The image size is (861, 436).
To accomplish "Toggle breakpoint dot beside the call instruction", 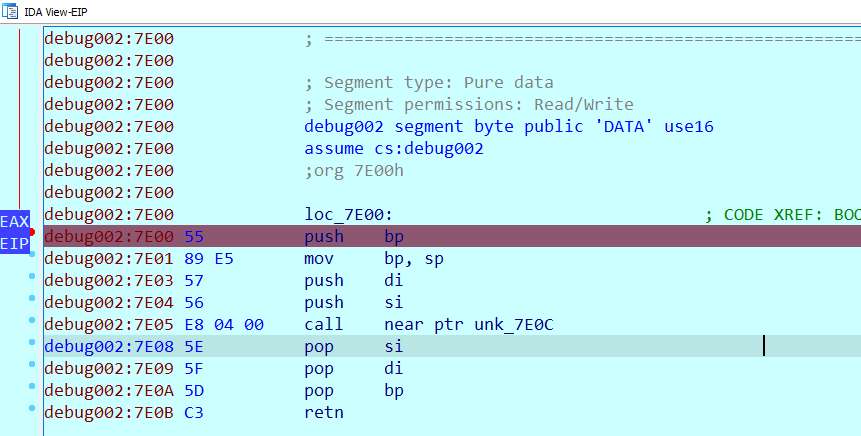I will coord(33,322).
